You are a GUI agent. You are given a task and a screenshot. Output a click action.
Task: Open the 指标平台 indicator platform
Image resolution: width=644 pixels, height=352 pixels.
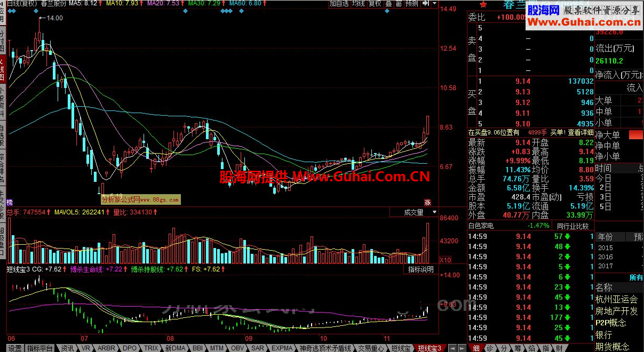pos(39,348)
